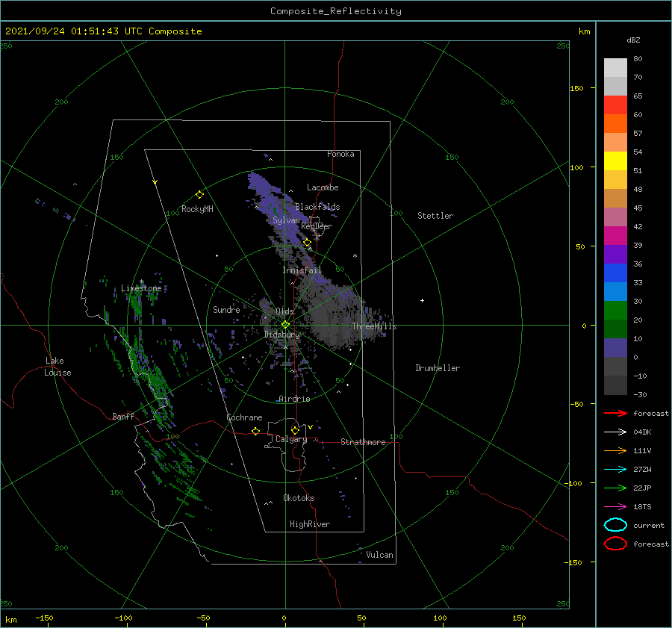Click the white 04DK arrow icon
The image size is (672, 628).
tap(615, 432)
